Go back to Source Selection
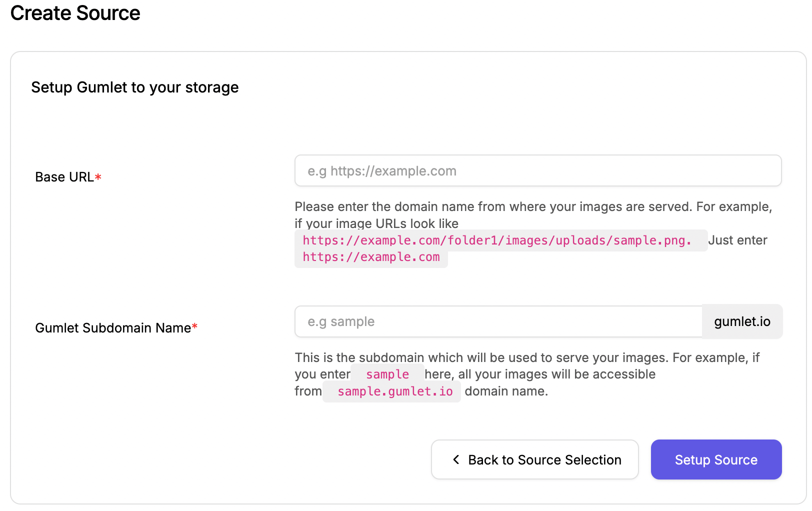Viewport: 812px width, 511px height. tap(535, 459)
